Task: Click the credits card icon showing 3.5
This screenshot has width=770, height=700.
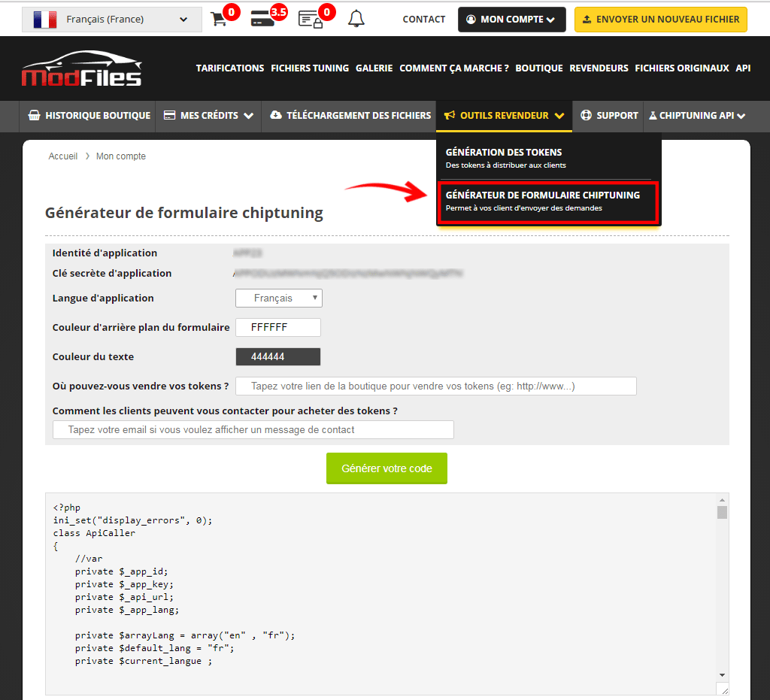Action: 262,20
